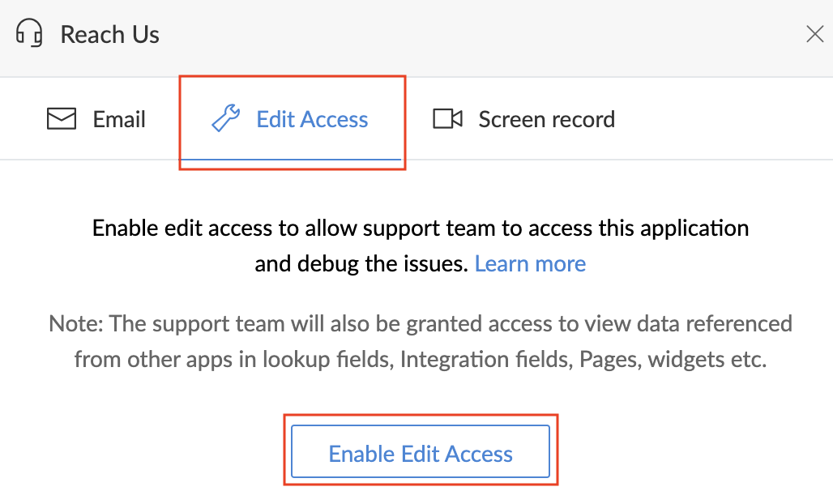Click the envelope icon for Email
The image size is (833, 504).
click(x=62, y=119)
